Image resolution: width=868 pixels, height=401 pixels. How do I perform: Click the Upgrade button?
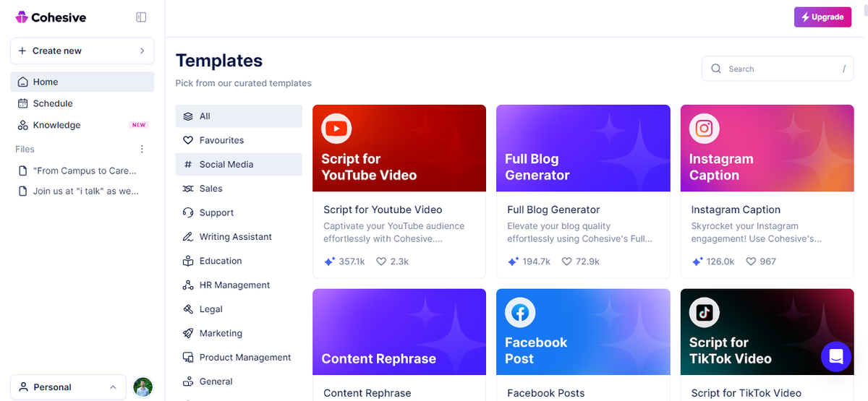point(822,17)
